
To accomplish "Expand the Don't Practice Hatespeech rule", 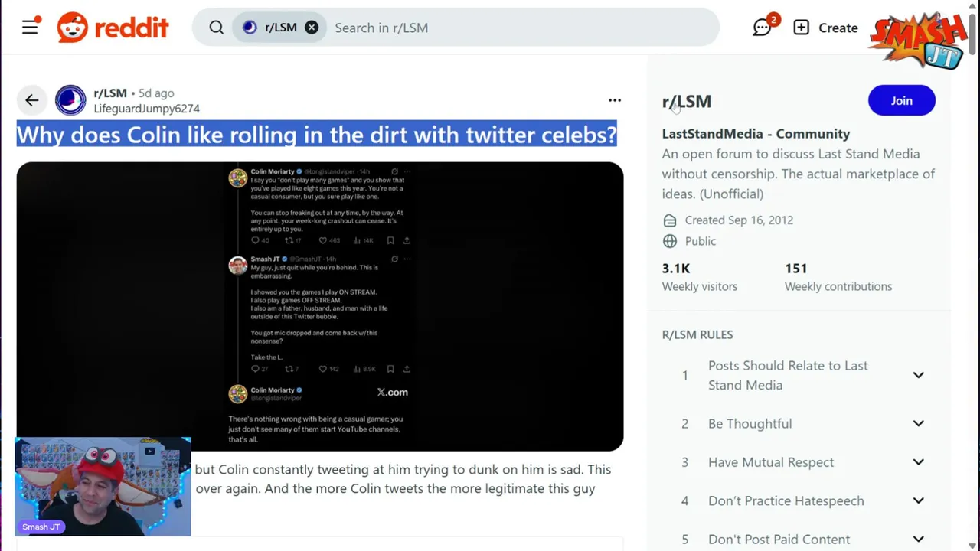I will click(x=918, y=500).
